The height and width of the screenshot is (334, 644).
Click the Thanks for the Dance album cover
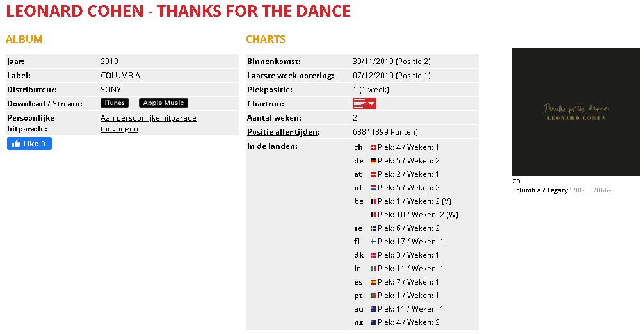point(576,112)
